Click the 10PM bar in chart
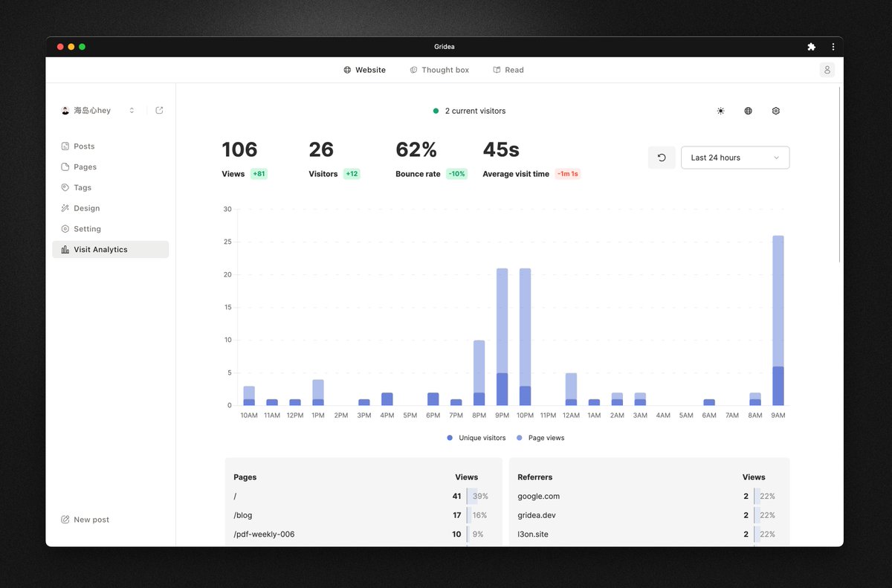 pos(525,337)
